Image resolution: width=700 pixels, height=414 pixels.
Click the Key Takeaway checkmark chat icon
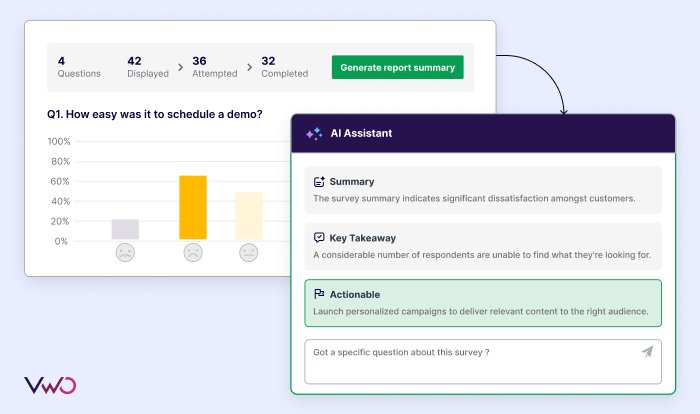(319, 238)
